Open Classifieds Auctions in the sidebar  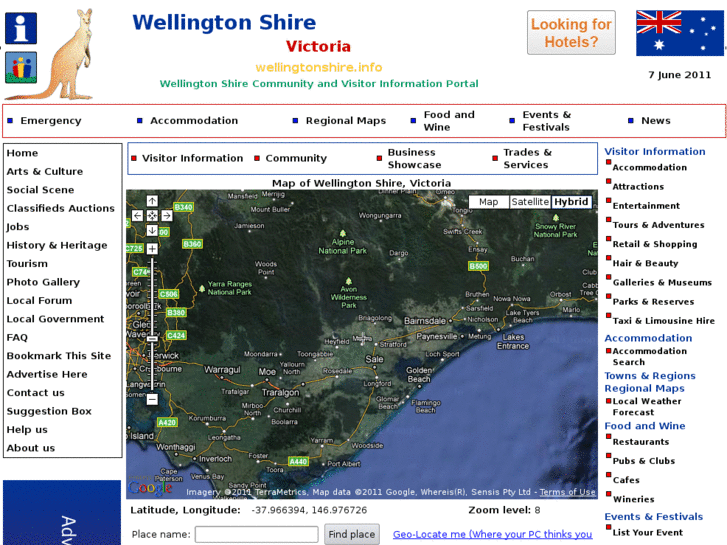coord(60,208)
